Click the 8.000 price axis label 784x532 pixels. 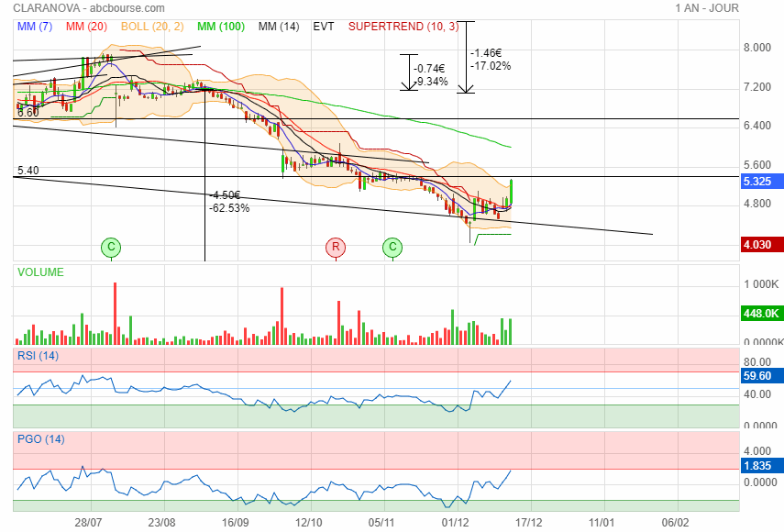click(757, 48)
